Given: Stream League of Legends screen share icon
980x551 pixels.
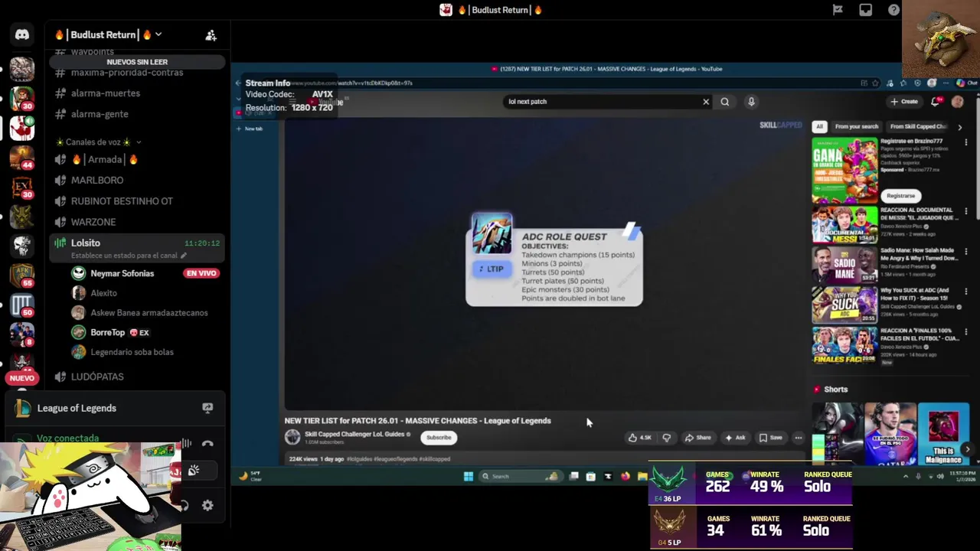Looking at the screenshot, I should coord(207,408).
